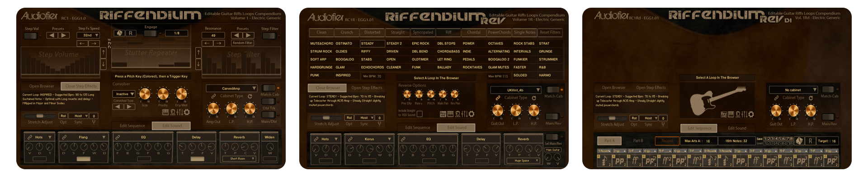This screenshot has height=181, width=868.
Task: Click Step Filter next preset arrow in RC1 window
Action: (248, 35)
